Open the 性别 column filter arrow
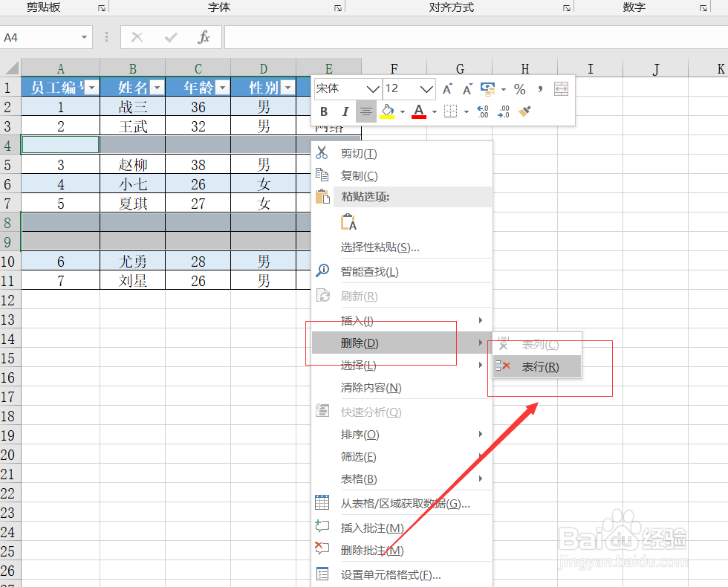The height and width of the screenshot is (587, 728). [287, 87]
